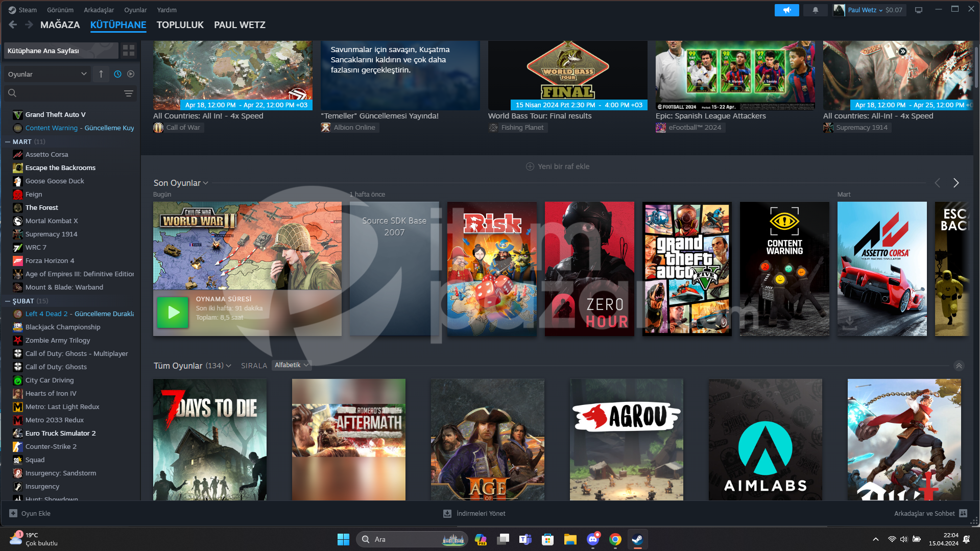The image size is (980, 551).
Task: Toggle the ready-to-play filter icon
Action: tap(131, 74)
